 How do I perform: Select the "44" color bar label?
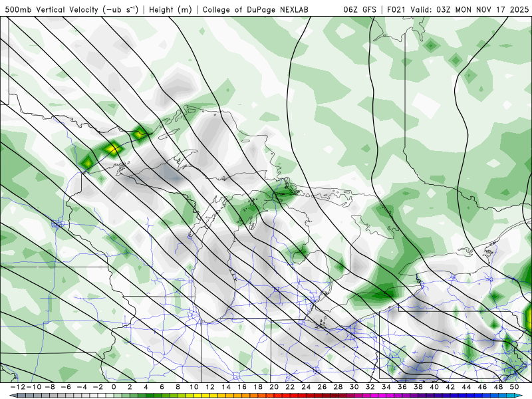[x=467, y=387]
